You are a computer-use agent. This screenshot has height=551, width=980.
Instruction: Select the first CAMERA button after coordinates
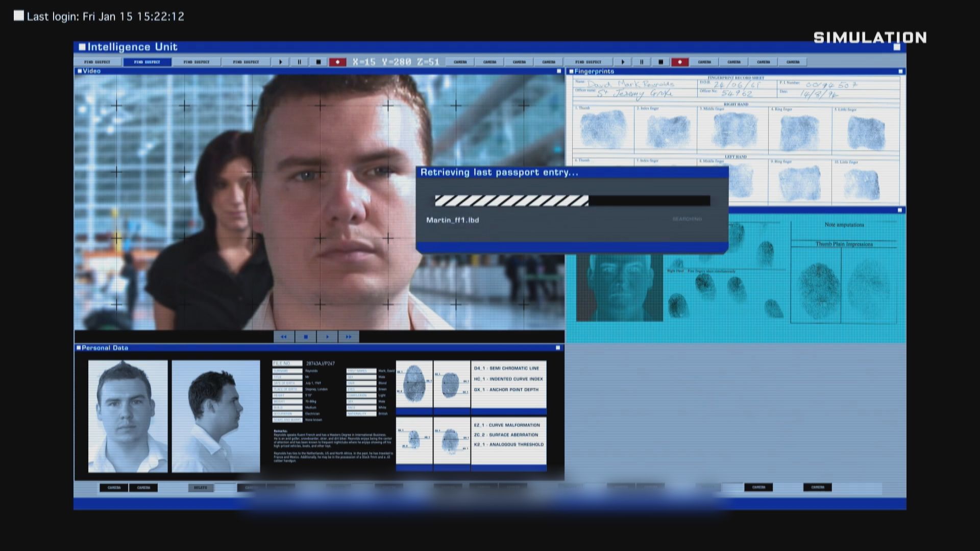460,62
